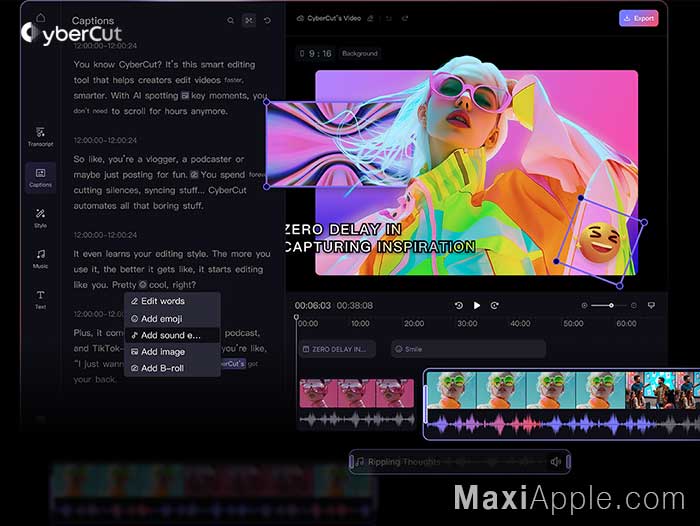Select the pink sunglasses video clip

[x=357, y=393]
